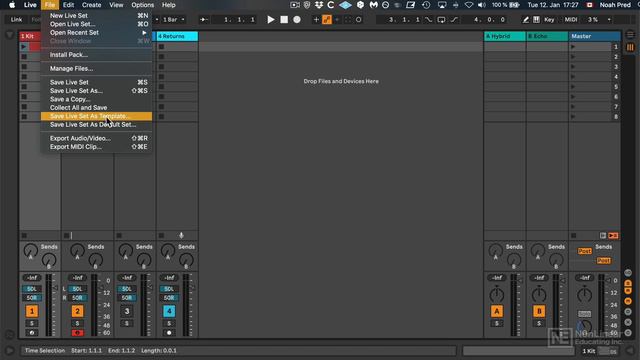The height and width of the screenshot is (360, 640).
Task: Toggle track 4 activator button
Action: pos(169,311)
